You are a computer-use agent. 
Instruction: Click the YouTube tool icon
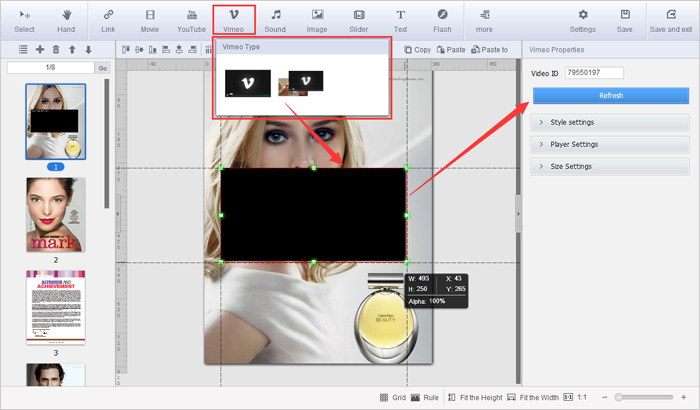click(191, 20)
